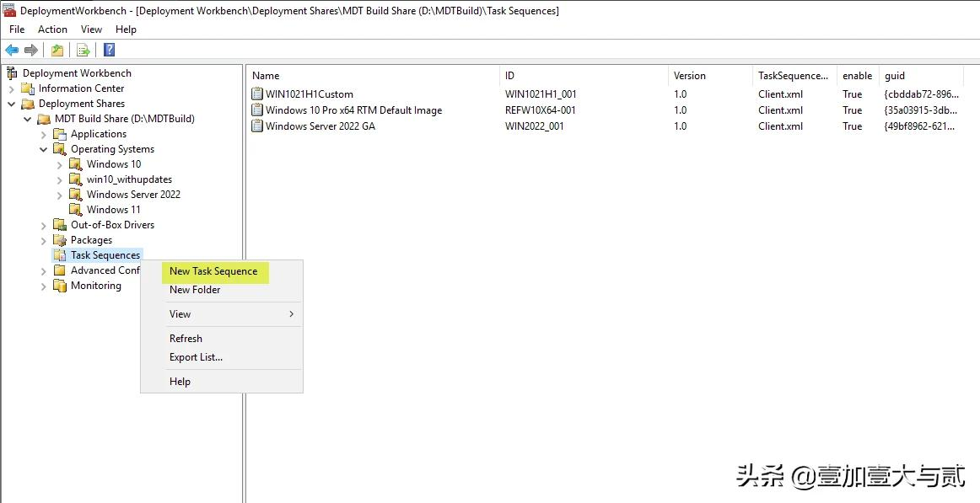Click the Applications folder icon

60,134
